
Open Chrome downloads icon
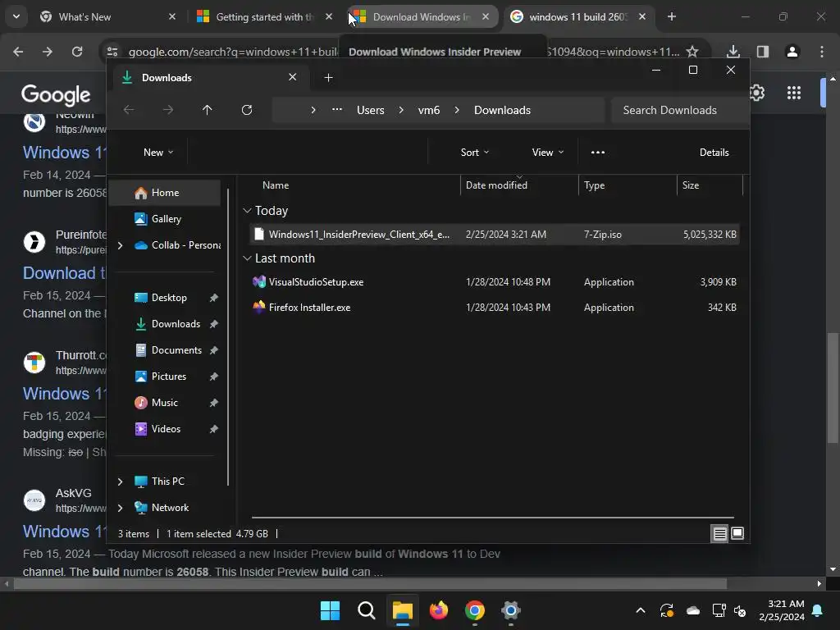click(x=733, y=52)
